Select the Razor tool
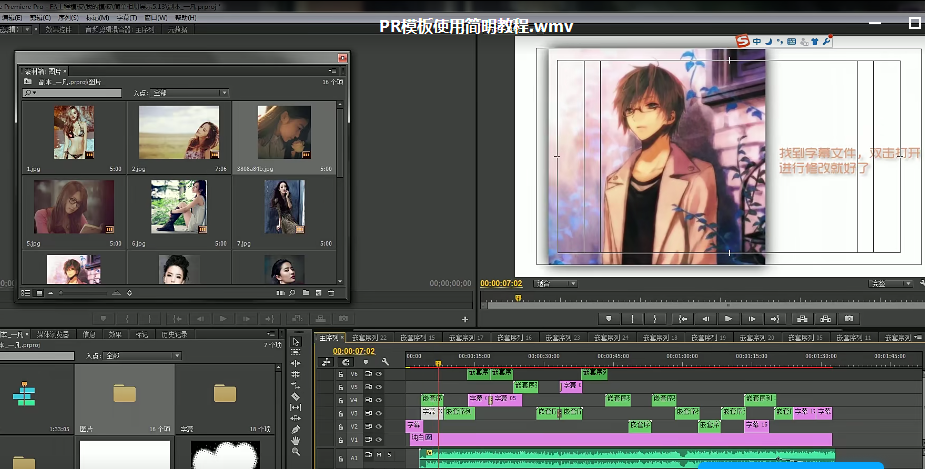The width and height of the screenshot is (925, 469). [296, 396]
